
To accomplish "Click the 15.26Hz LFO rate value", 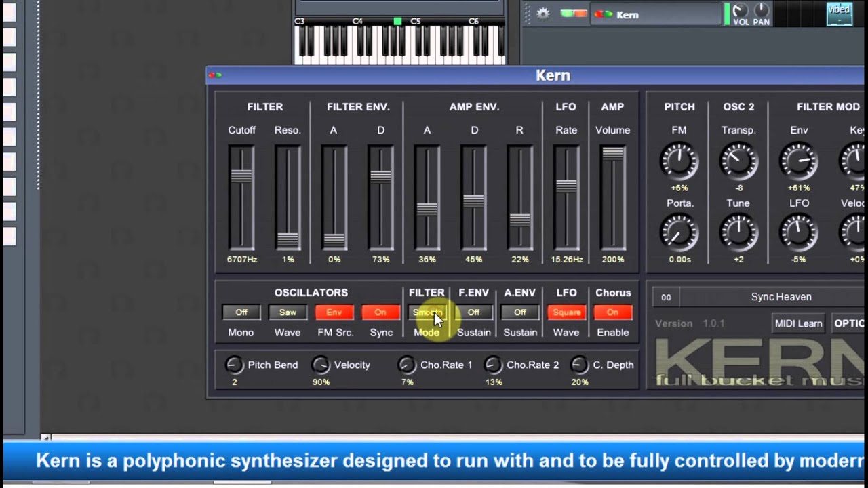I will point(567,260).
